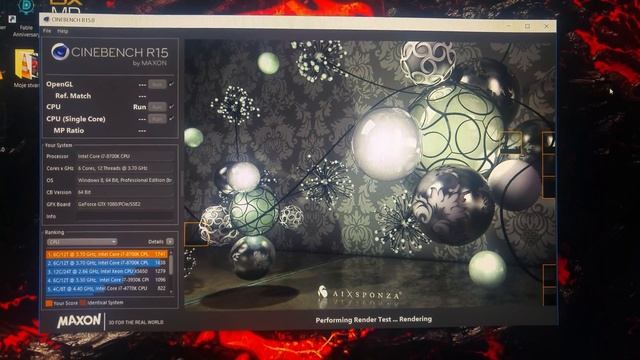Click the AIXSPONZA logo in render
Viewport: 640px width, 360px height.
coord(360,293)
